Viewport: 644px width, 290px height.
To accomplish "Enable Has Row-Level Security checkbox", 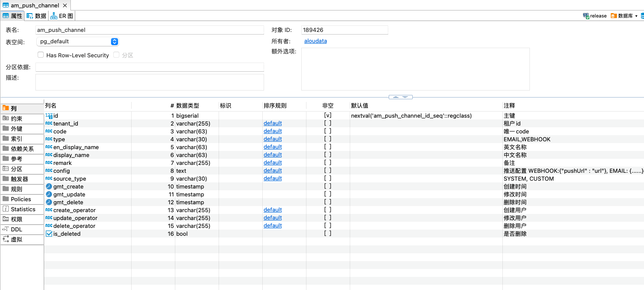I will click(x=41, y=55).
